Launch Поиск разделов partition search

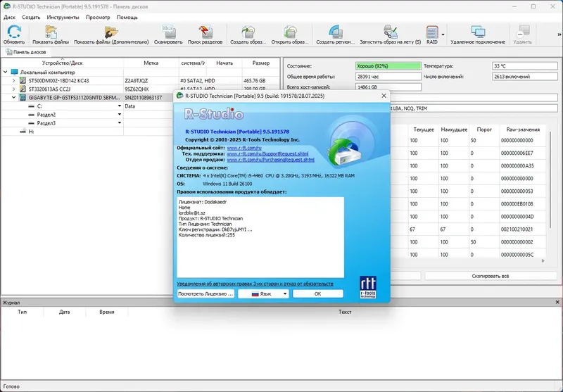[x=205, y=32]
